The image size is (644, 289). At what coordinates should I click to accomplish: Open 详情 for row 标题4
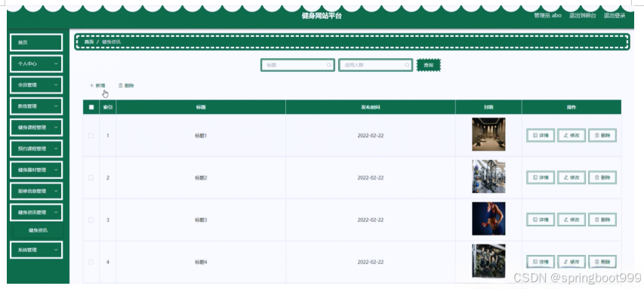[541, 262]
